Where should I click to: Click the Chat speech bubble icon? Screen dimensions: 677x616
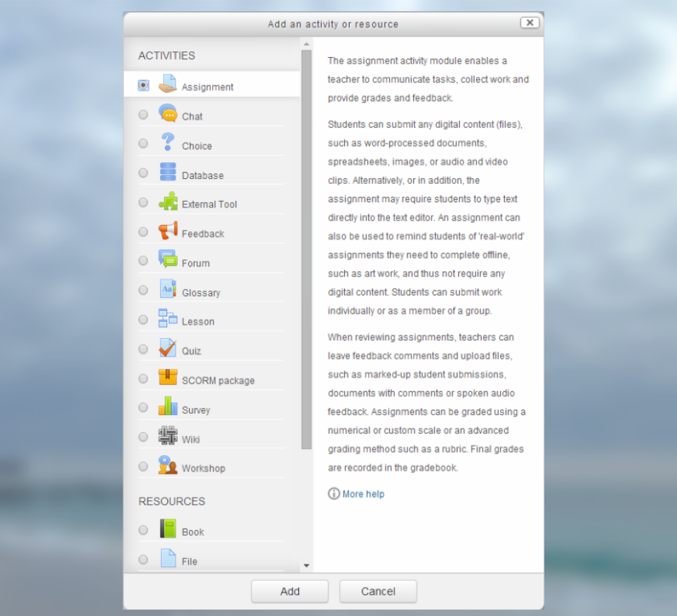[168, 113]
